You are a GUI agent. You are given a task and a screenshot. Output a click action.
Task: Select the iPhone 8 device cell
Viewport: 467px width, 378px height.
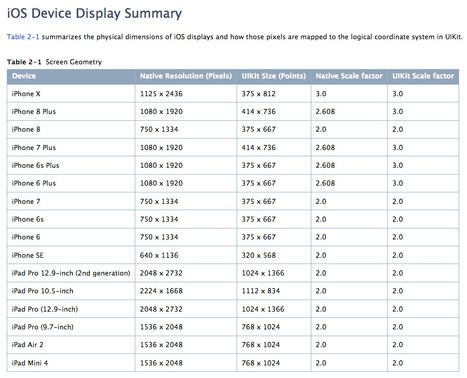[71, 129]
